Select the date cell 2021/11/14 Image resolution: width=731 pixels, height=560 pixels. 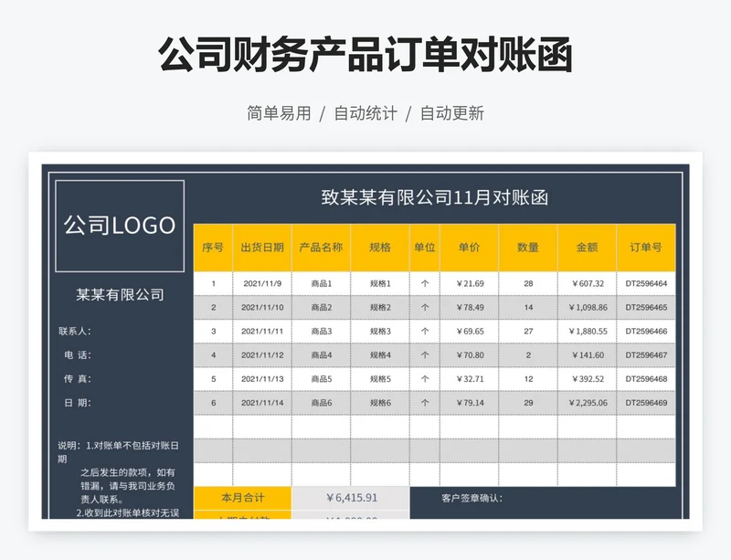(262, 402)
